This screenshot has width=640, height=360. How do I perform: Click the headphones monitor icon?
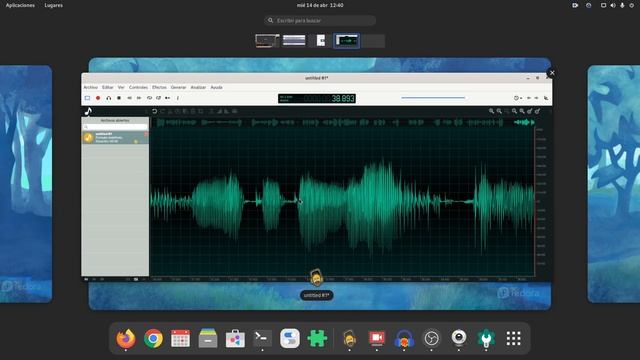pos(109,98)
